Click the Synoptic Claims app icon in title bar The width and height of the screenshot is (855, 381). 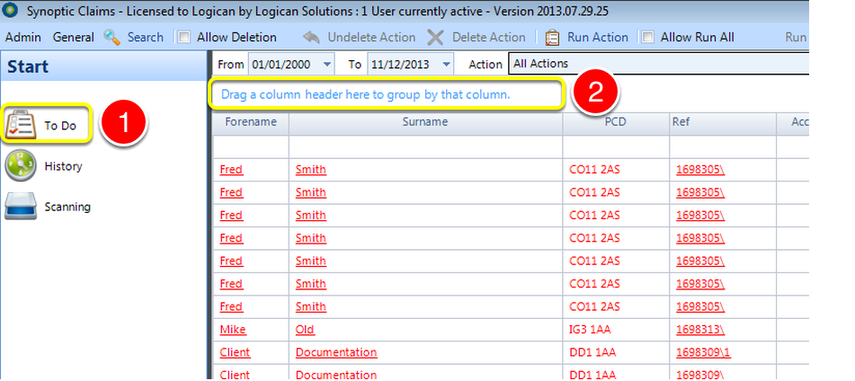click(x=11, y=11)
